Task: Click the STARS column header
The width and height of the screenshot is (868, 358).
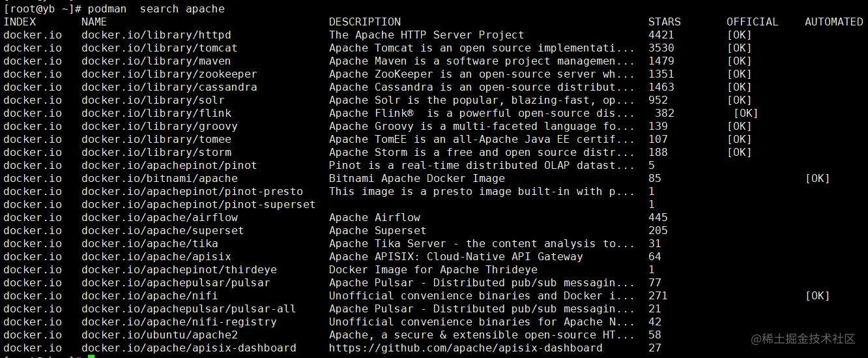Action: [664, 22]
